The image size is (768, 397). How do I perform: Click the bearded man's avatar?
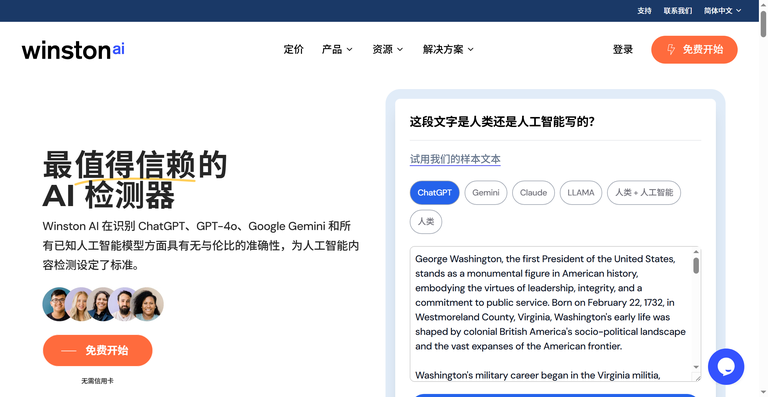pos(125,304)
